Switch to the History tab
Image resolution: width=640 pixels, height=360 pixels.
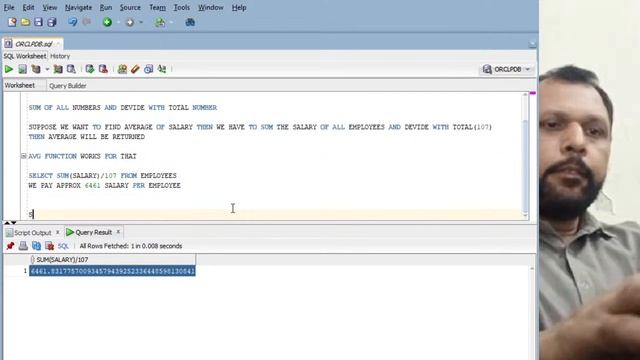pyautogui.click(x=60, y=56)
